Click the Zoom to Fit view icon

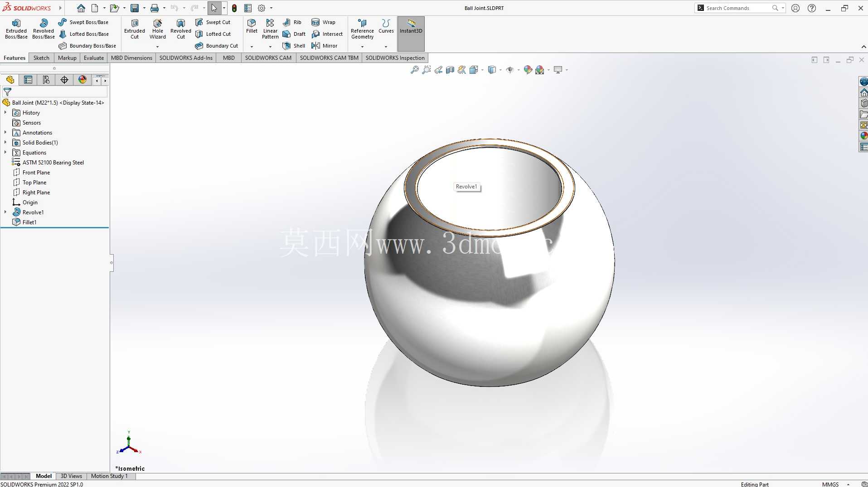pyautogui.click(x=414, y=70)
